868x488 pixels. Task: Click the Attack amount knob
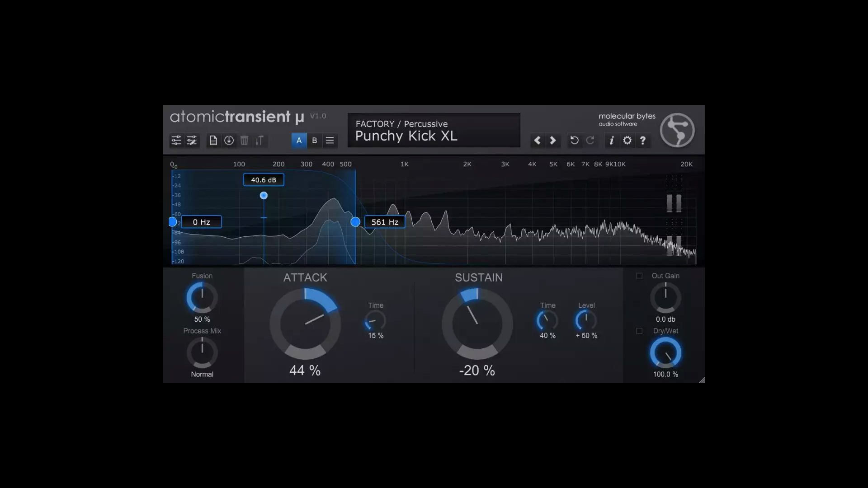[305, 324]
